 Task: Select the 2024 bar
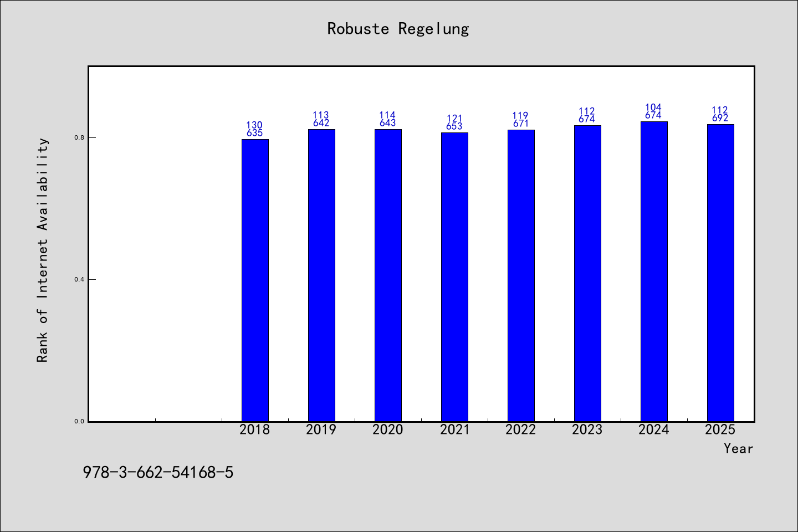(x=654, y=272)
